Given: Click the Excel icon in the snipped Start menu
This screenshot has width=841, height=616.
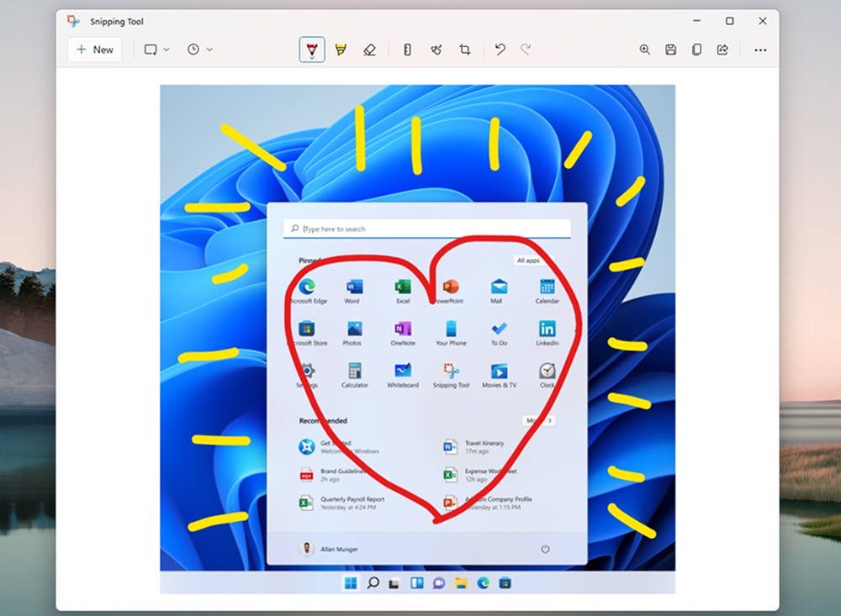Looking at the screenshot, I should pos(403,287).
